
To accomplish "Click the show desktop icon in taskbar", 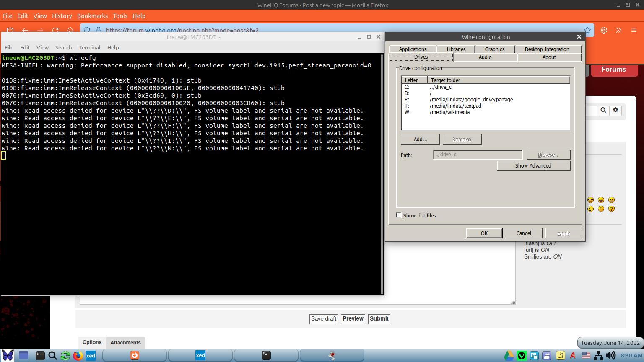I will tap(23, 356).
